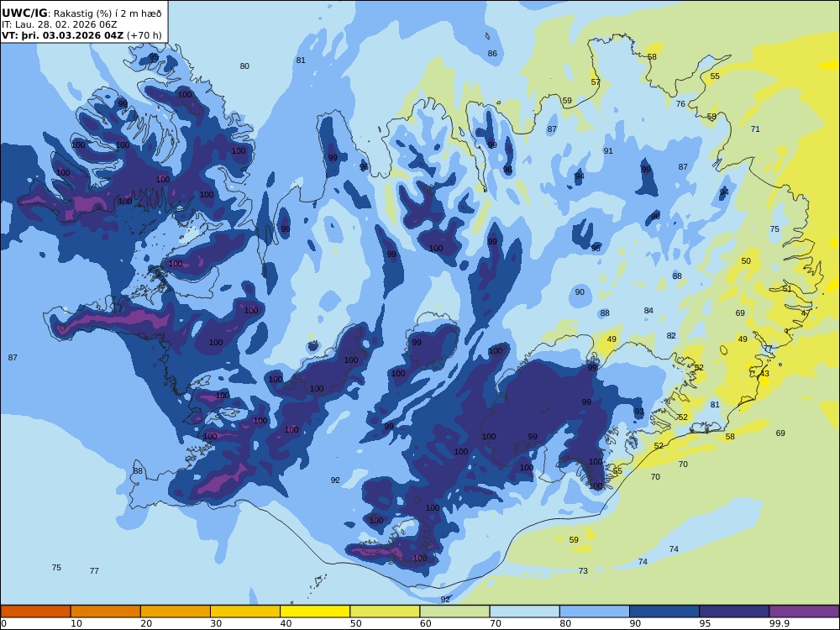This screenshot has height=630, width=840.
Task: Click the init time 'IT: Lau. 28. 02. 2026 06Z'
Action: pos(60,24)
